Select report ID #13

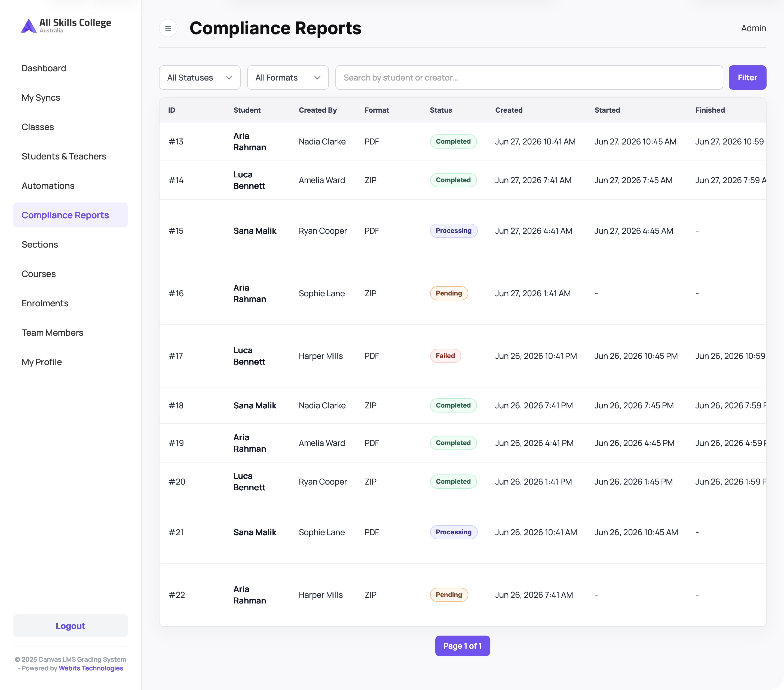click(176, 141)
